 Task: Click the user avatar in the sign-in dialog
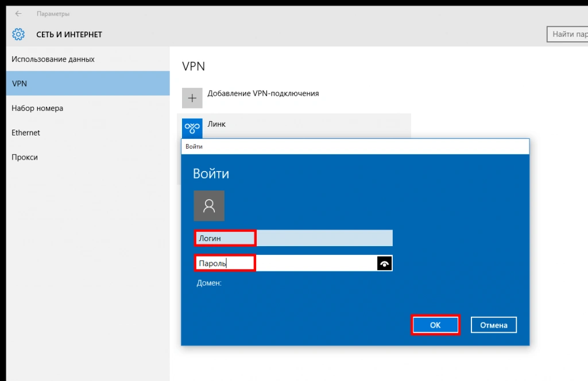(x=209, y=206)
